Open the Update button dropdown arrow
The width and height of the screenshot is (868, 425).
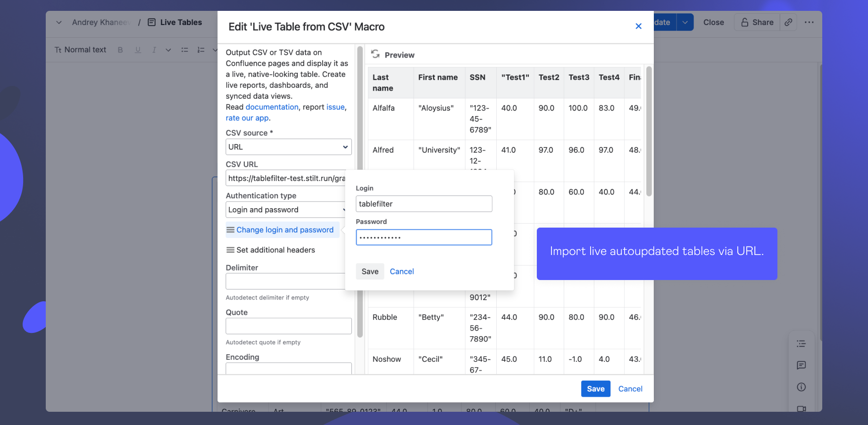point(685,22)
